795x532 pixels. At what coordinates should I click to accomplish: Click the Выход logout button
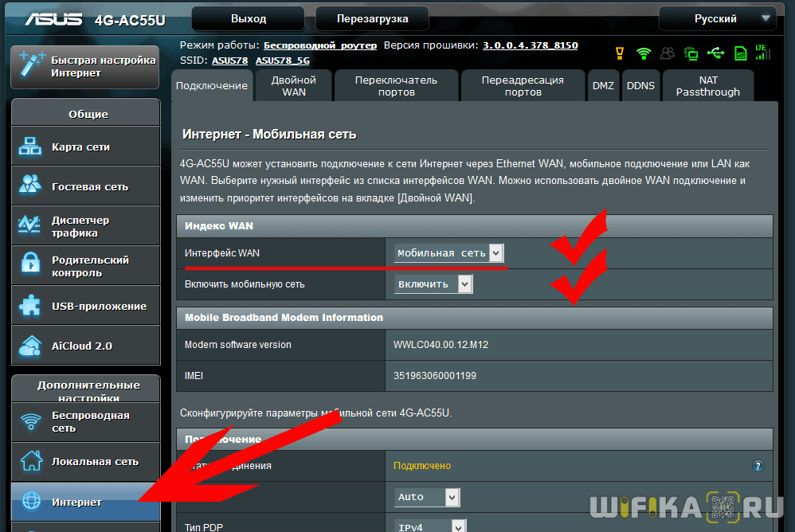[x=249, y=18]
